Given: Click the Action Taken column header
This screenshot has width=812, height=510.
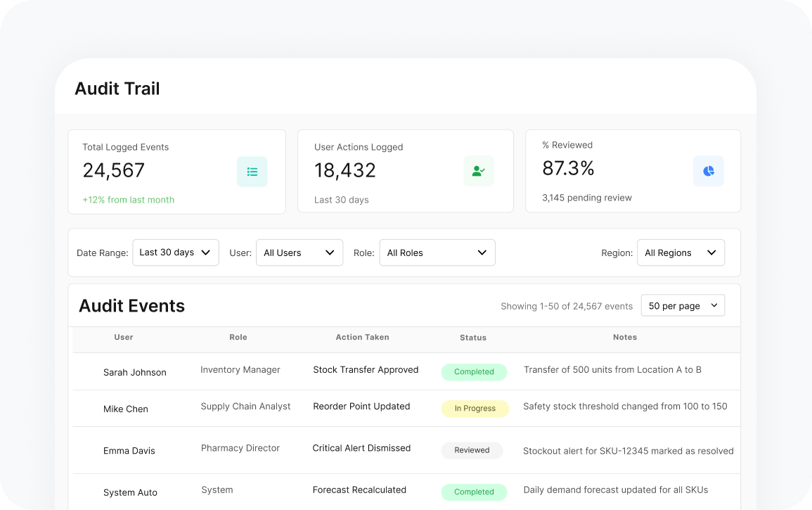Looking at the screenshot, I should [x=362, y=338].
